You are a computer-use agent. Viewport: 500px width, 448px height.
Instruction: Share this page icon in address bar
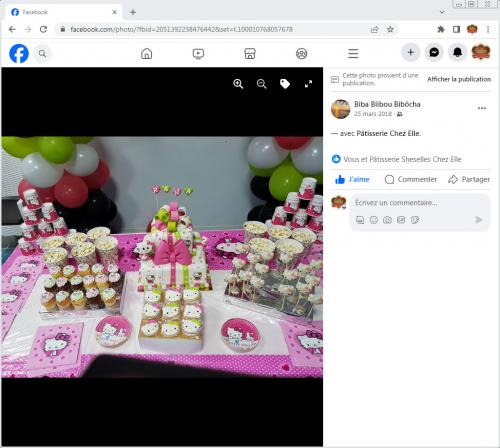(375, 29)
